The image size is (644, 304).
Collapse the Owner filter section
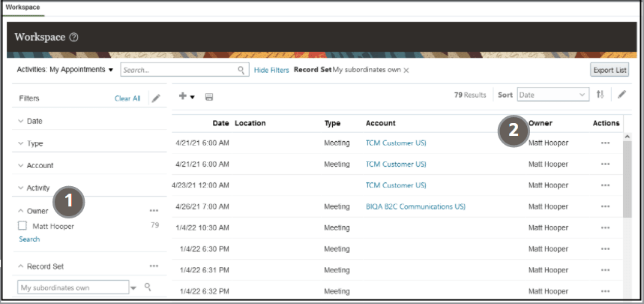21,211
